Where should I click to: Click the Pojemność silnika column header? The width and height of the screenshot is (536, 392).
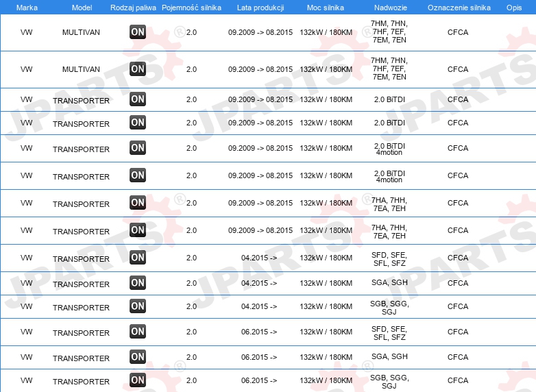pyautogui.click(x=191, y=8)
